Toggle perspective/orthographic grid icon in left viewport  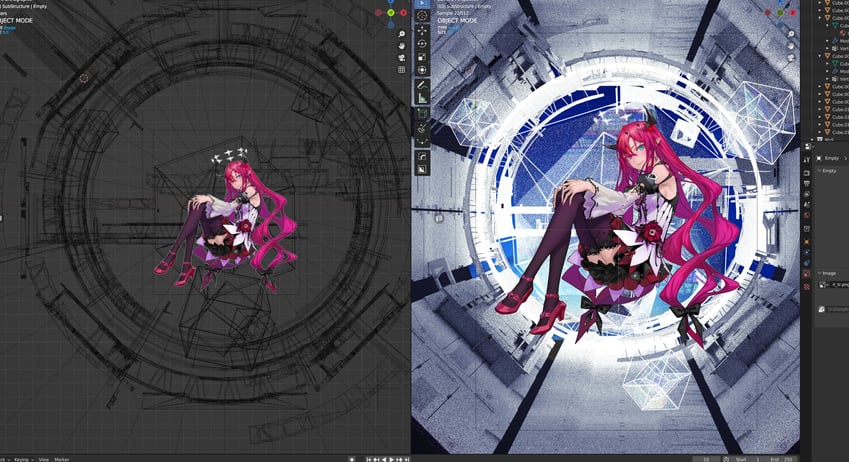tap(401, 69)
